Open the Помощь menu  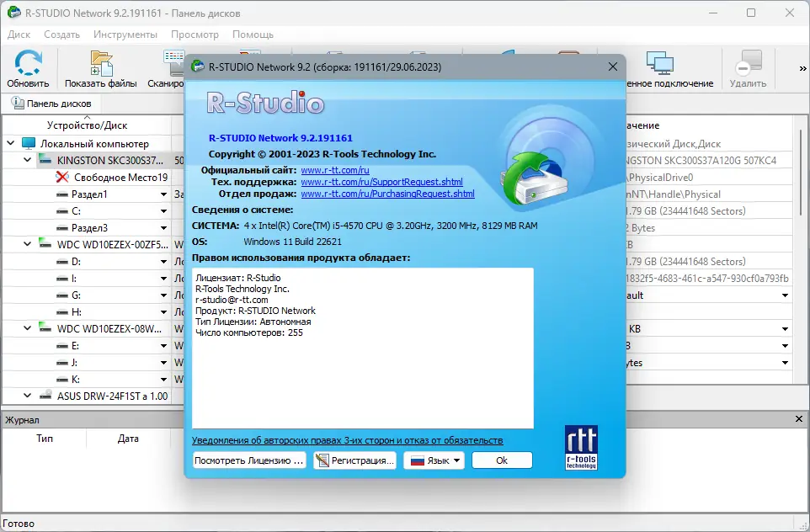click(x=253, y=34)
